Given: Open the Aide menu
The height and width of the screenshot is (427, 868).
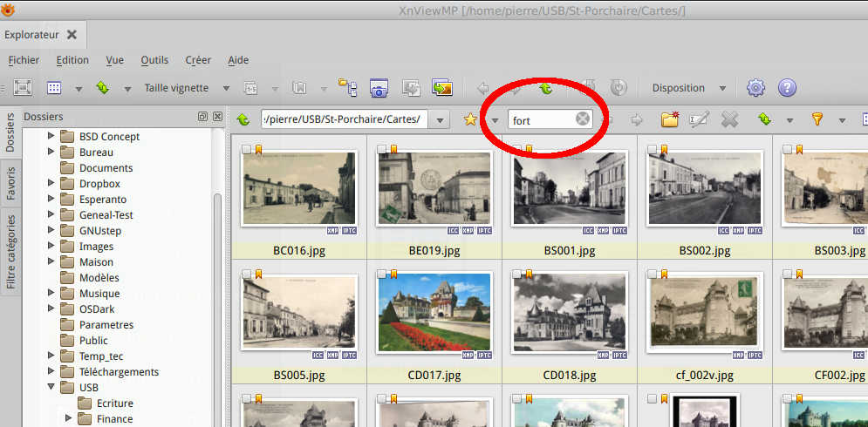Looking at the screenshot, I should 238,60.
